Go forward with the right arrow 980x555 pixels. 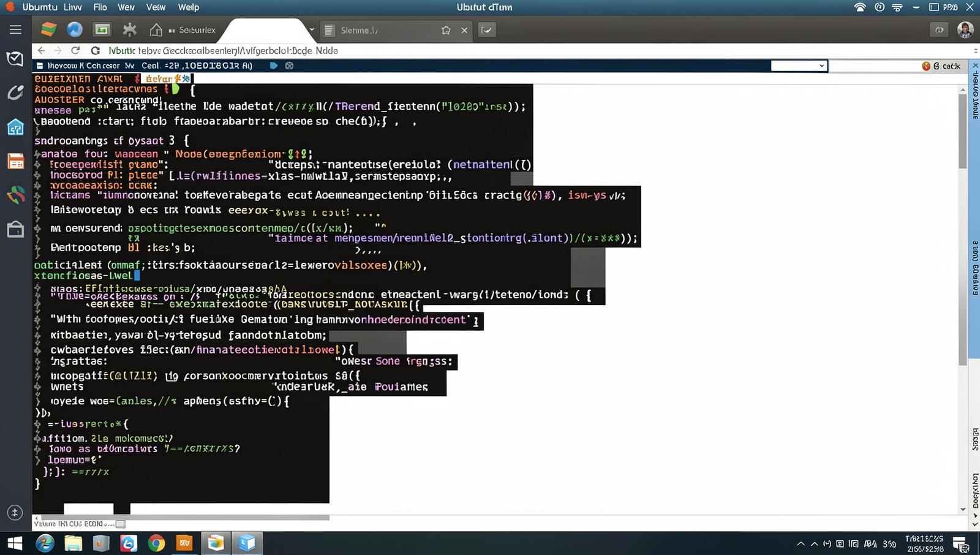click(58, 50)
